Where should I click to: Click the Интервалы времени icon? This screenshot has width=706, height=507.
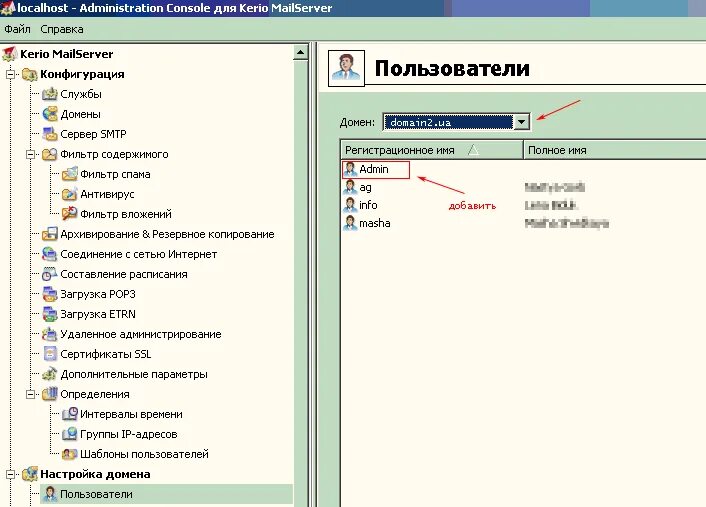[x=69, y=414]
